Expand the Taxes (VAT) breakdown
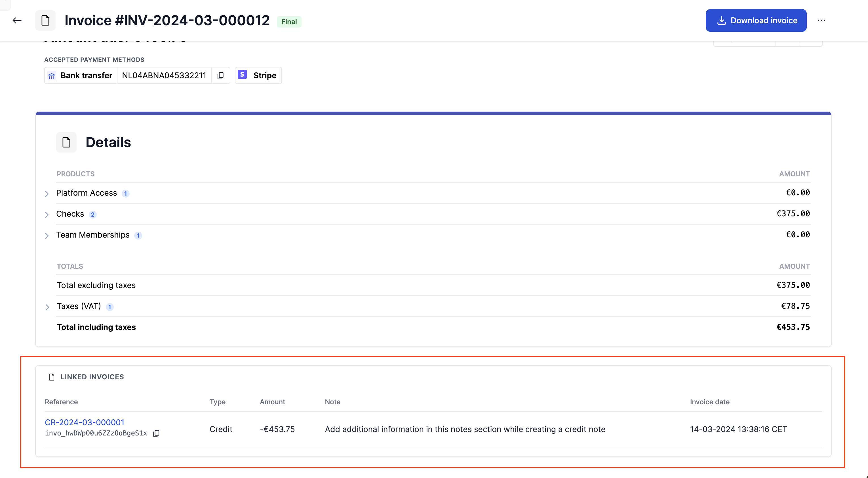Screen dimensions: 868x478 coord(47,307)
